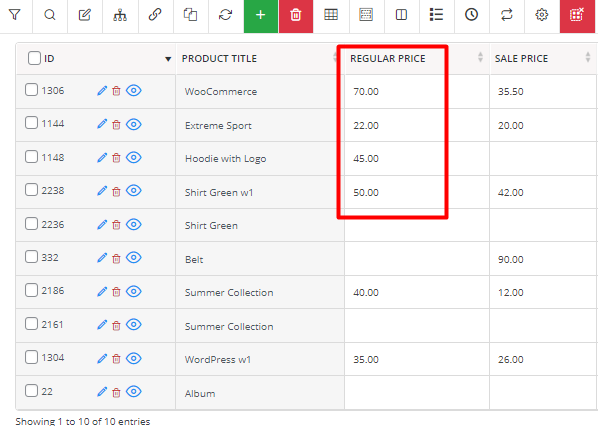The image size is (598, 426).
Task: Delete Shirt Green w1 using row trash icon
Action: coord(116,191)
